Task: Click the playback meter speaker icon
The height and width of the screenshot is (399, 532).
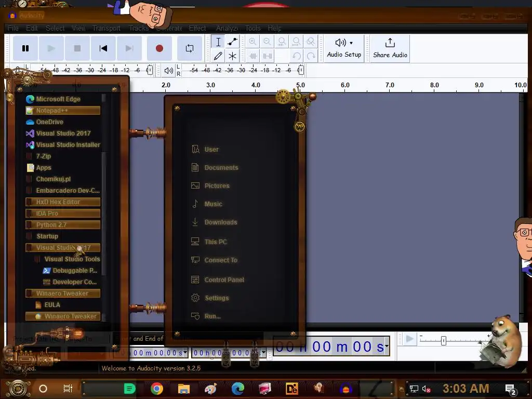Action: point(169,71)
